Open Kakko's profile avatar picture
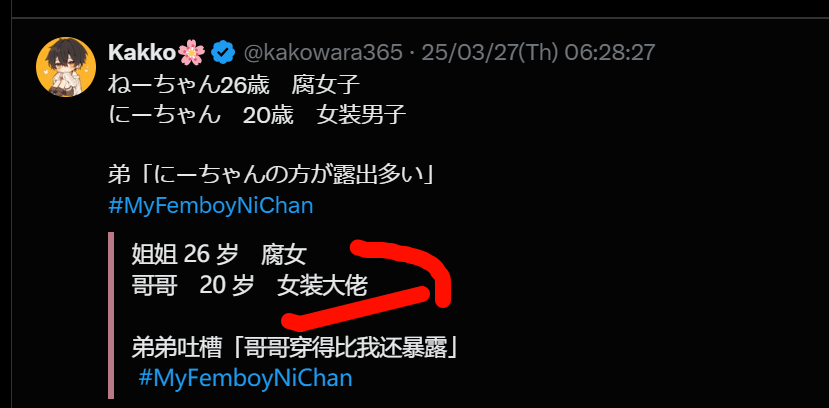The image size is (829, 408). tap(66, 67)
